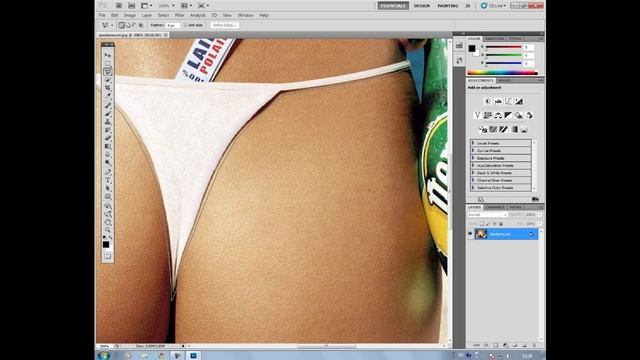The height and width of the screenshot is (360, 640).
Task: Add an Exposure adjustment
Action: pyautogui.click(x=519, y=101)
